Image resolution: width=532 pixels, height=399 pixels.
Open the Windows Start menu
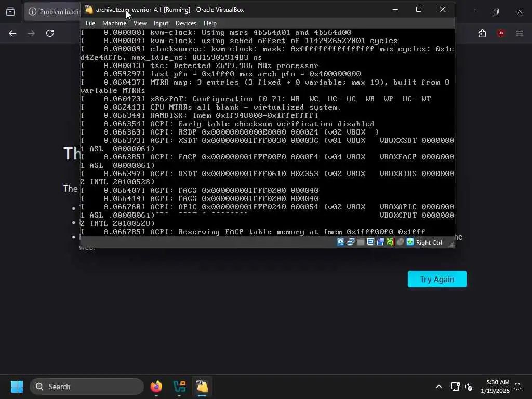[17, 387]
